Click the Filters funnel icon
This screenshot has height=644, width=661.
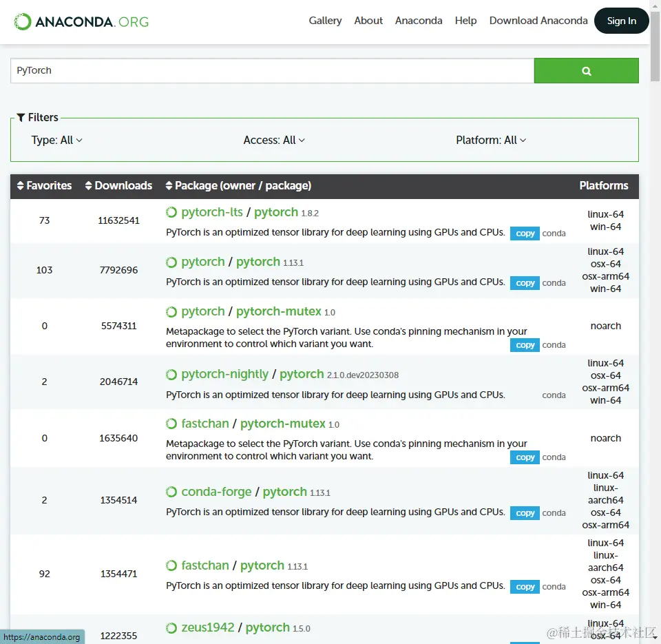point(21,118)
